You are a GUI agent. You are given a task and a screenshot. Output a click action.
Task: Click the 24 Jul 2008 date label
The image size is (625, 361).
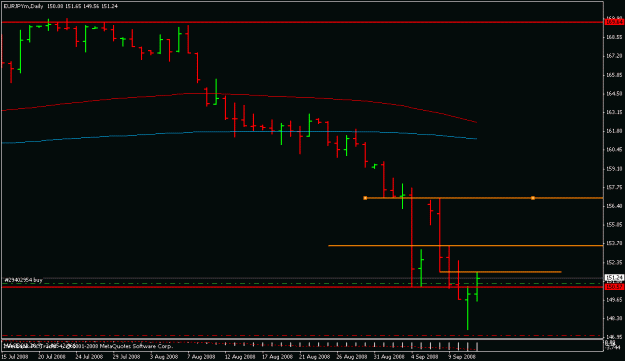pos(89,357)
